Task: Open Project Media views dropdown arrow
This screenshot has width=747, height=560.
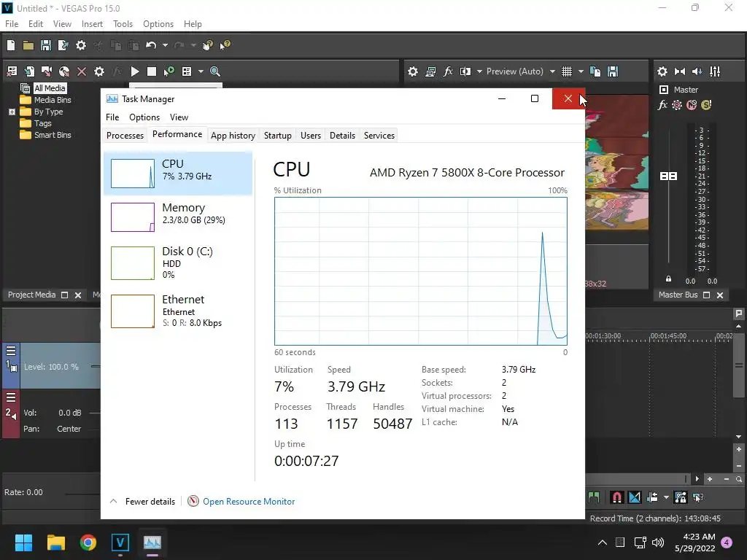Action: (201, 71)
